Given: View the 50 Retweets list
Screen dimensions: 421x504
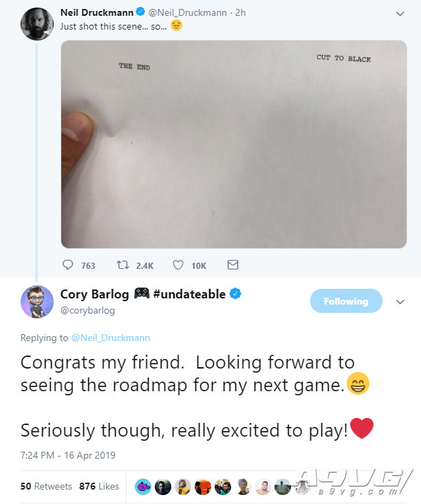Looking at the screenshot, I should pyautogui.click(x=46, y=486).
